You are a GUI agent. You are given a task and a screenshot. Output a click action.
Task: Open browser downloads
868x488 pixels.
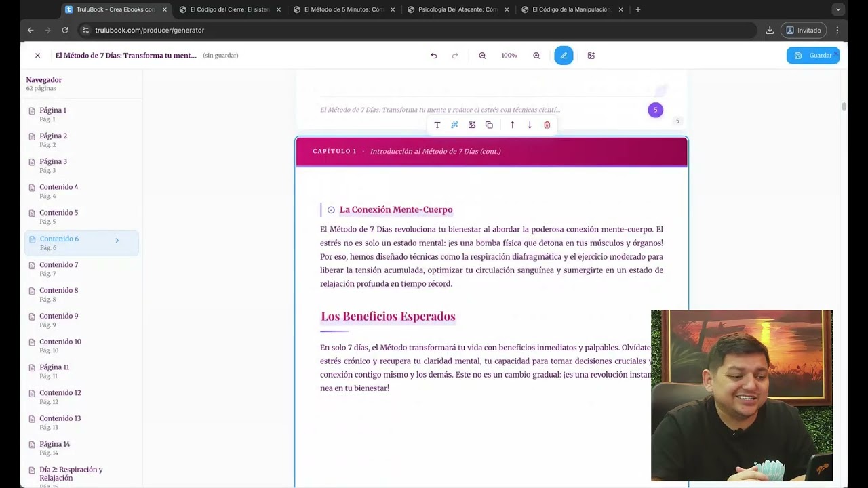click(770, 30)
